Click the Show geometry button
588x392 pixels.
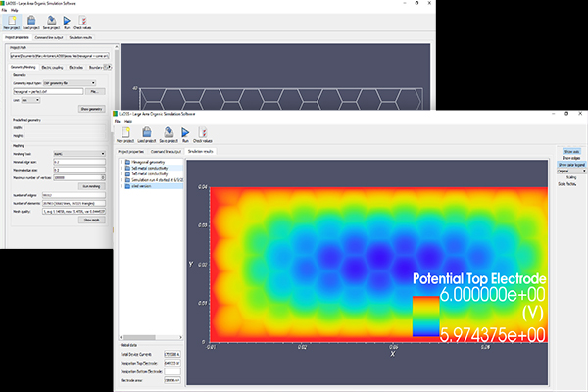92,109
